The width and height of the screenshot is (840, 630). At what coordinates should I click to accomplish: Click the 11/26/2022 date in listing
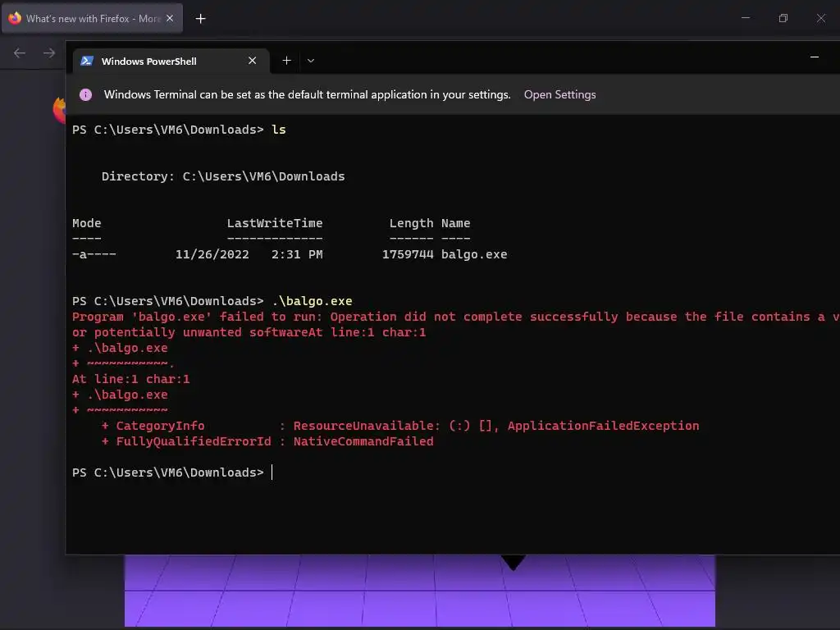coord(212,254)
